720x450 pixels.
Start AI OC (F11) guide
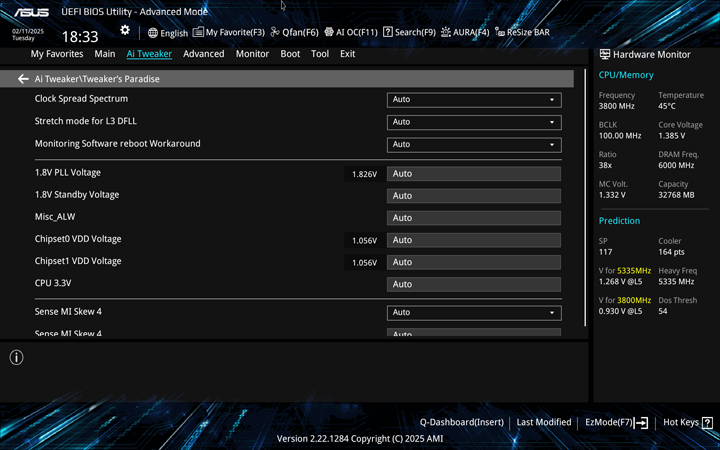(350, 32)
